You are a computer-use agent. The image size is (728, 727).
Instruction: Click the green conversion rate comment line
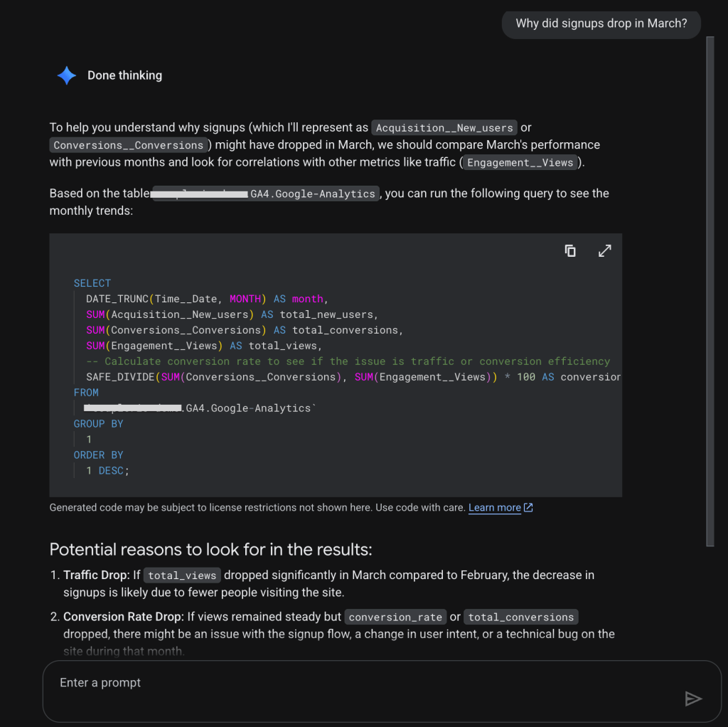(348, 361)
